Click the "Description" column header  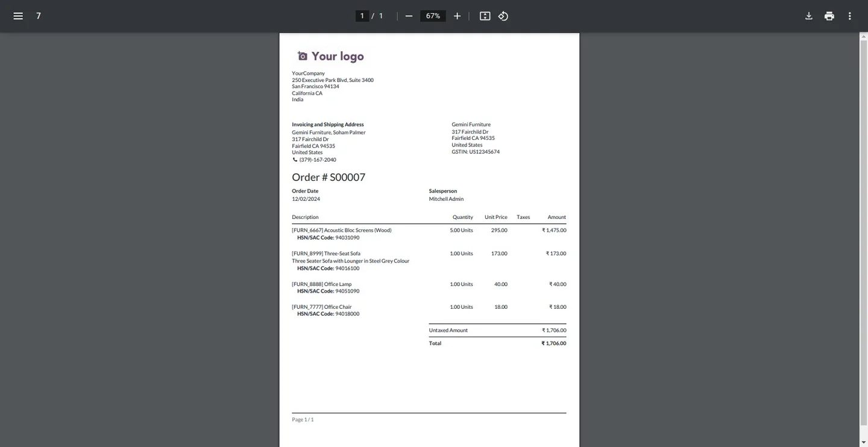click(305, 217)
